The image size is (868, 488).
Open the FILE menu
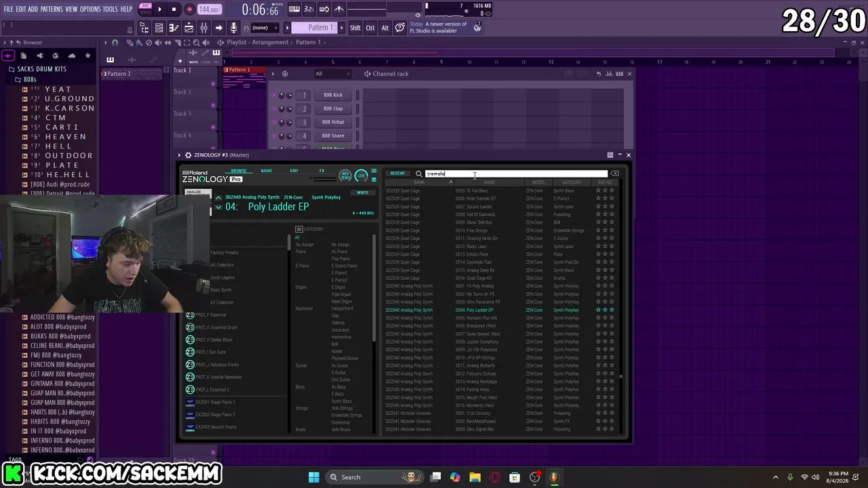[8, 9]
